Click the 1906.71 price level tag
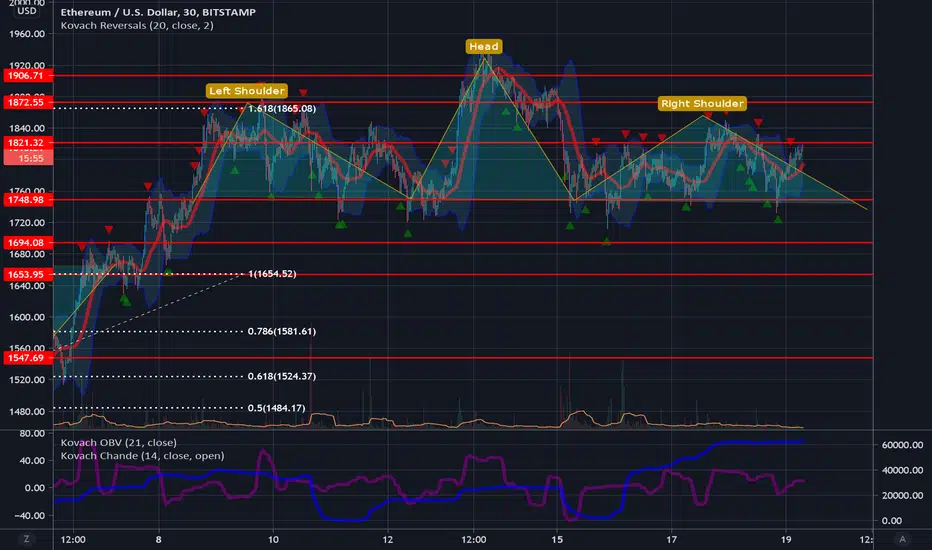The width and height of the screenshot is (932, 550). (28, 76)
